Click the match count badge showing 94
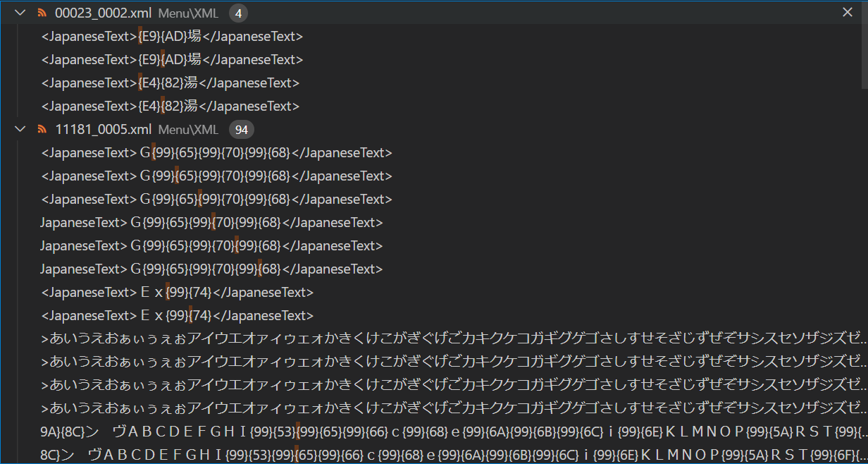 (x=242, y=129)
